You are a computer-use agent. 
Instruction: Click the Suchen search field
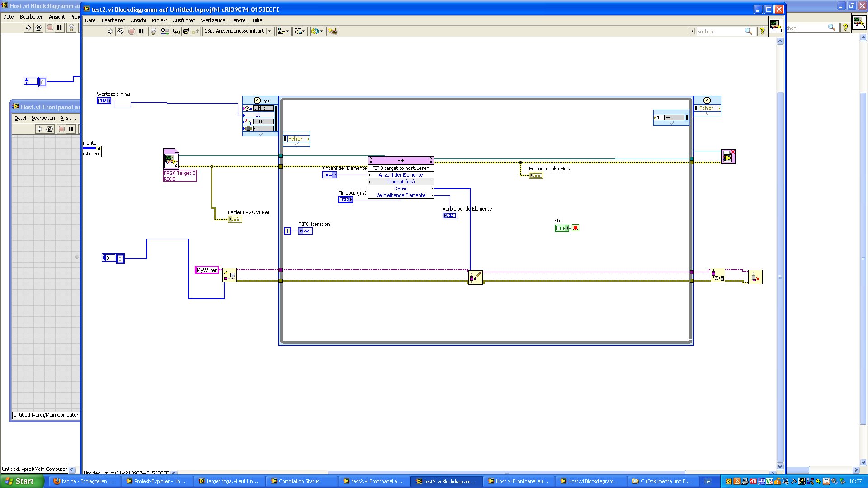point(719,31)
